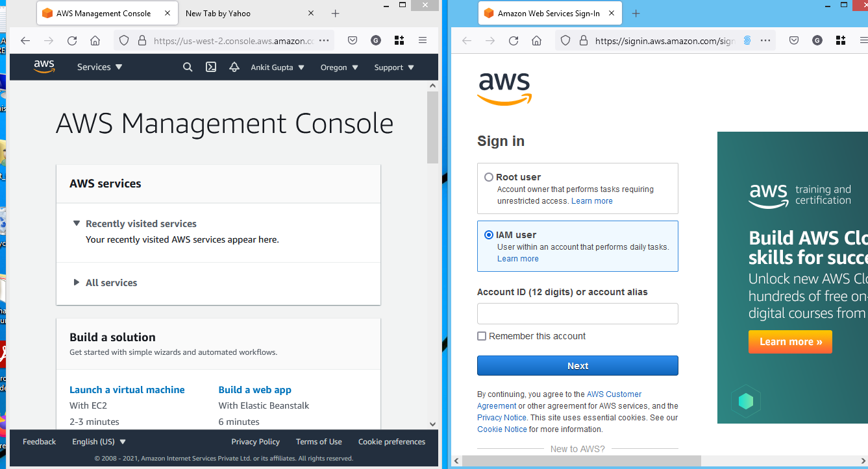
Task: Open the console search magnifier icon
Action: click(188, 67)
